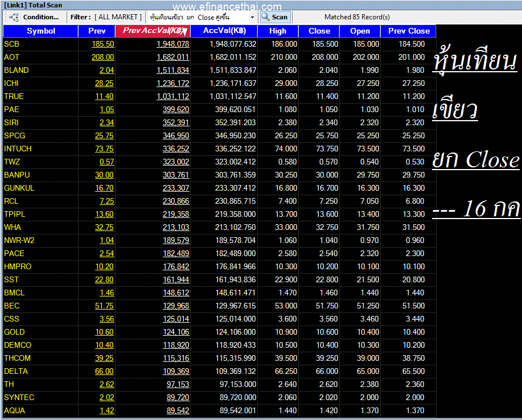522x420 pixels.
Task: Select the BLAND symbol
Action: (x=17, y=70)
